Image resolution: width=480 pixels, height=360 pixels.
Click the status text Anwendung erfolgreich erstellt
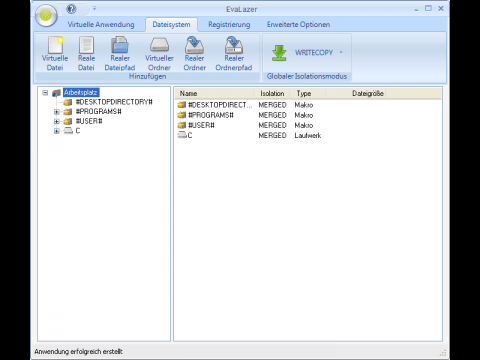(x=78, y=351)
